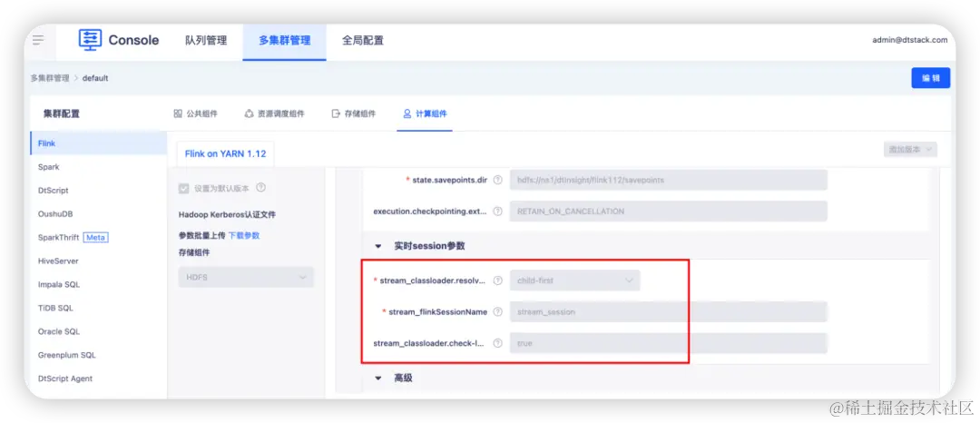Open the 存储组件 tab
This screenshot has height=423, width=980.
pyautogui.click(x=354, y=113)
